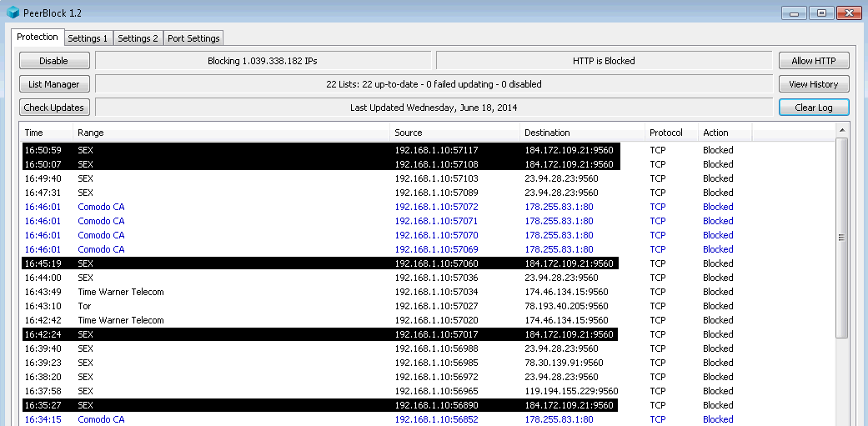Click the Source column header
The image size is (868, 426).
(x=454, y=133)
